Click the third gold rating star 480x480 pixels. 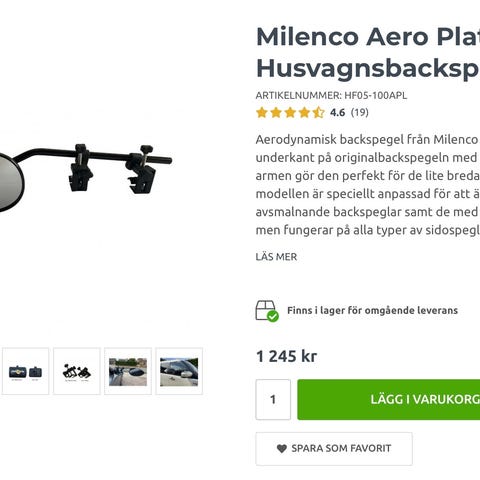coord(290,113)
